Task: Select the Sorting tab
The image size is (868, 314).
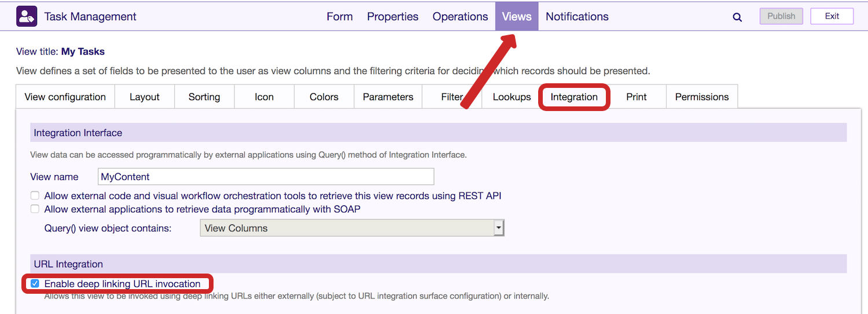Action: coord(204,97)
